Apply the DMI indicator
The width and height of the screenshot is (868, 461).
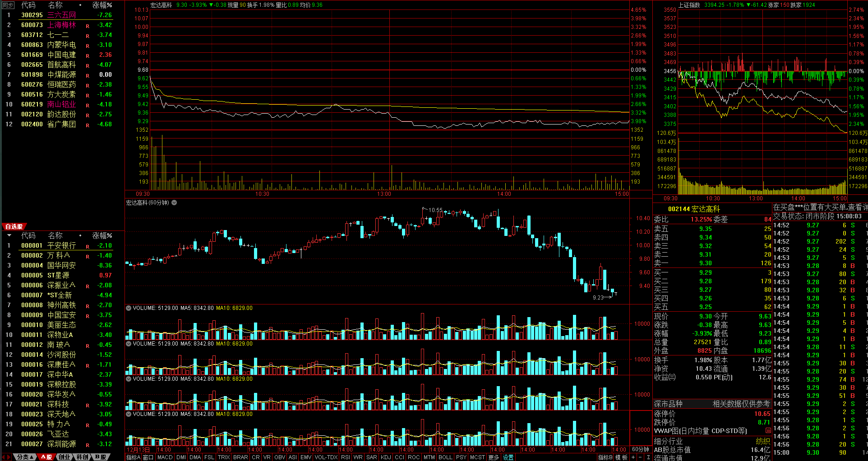181,457
